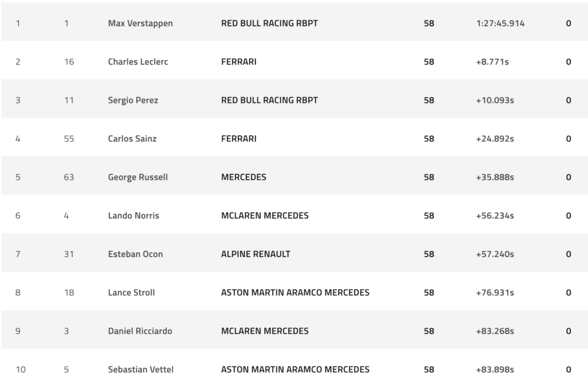Click ASTON MARTIN ARAMCO MERCEDES in Stroll row

pyautogui.click(x=295, y=293)
